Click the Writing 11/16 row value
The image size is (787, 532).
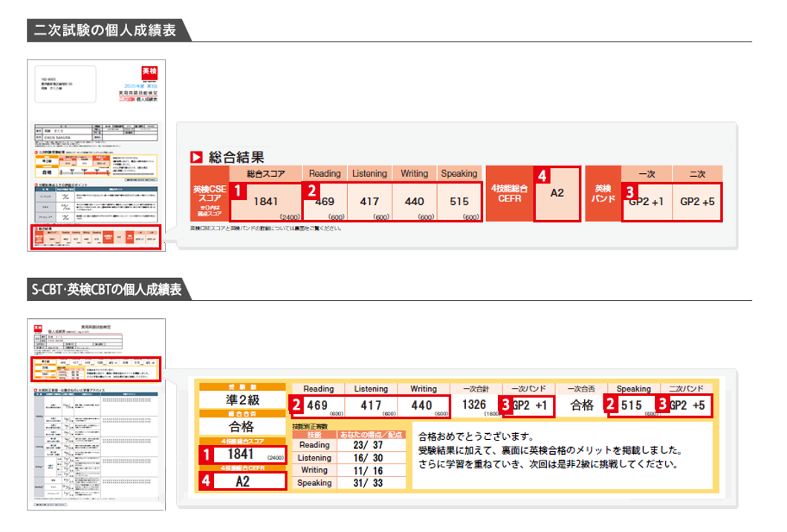(x=368, y=471)
